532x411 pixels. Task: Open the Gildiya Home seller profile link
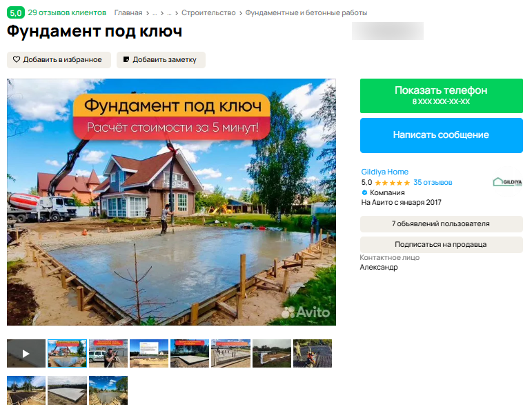click(384, 172)
